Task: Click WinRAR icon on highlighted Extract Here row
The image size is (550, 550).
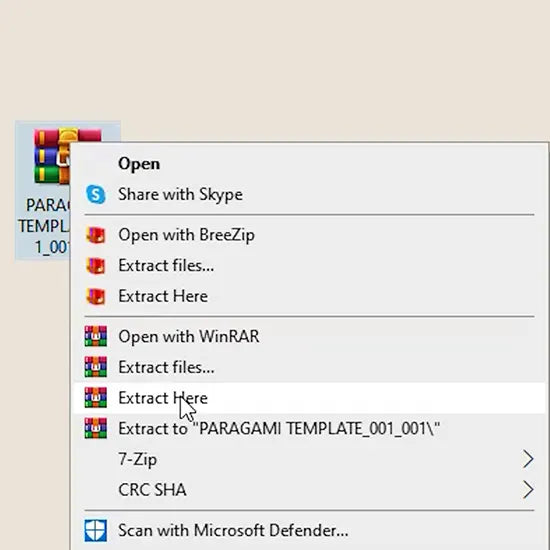Action: (96, 397)
